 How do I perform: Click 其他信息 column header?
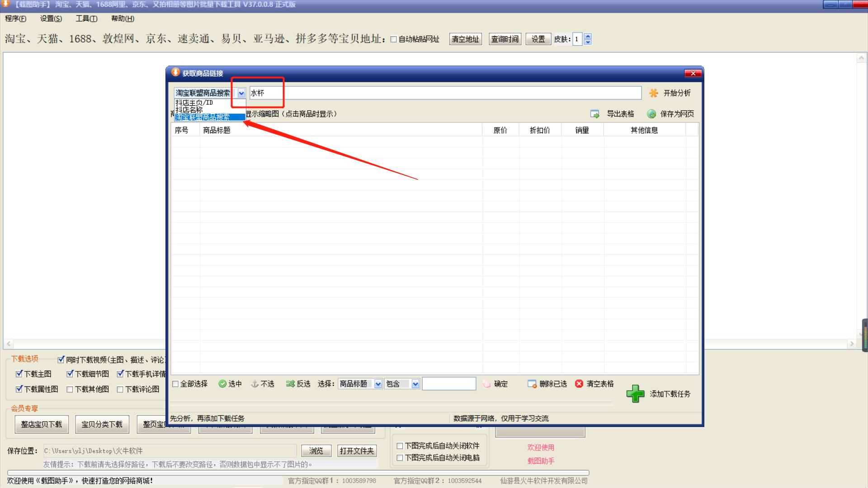645,130
